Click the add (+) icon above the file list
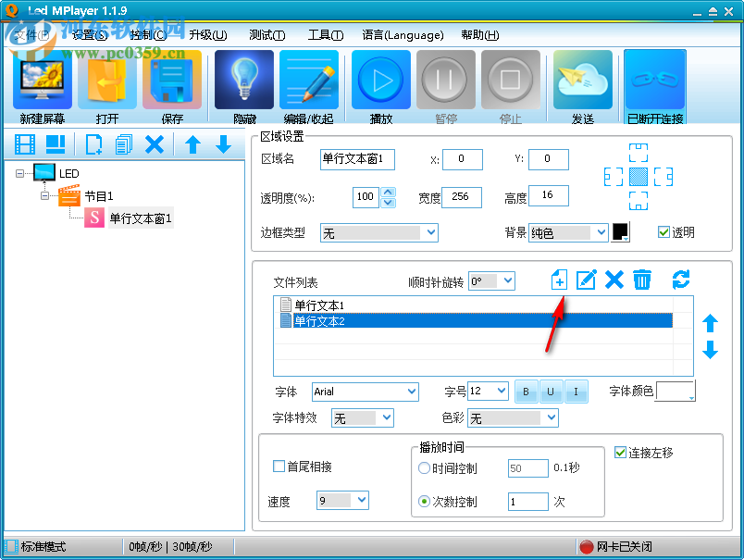744x560 pixels. pos(558,280)
